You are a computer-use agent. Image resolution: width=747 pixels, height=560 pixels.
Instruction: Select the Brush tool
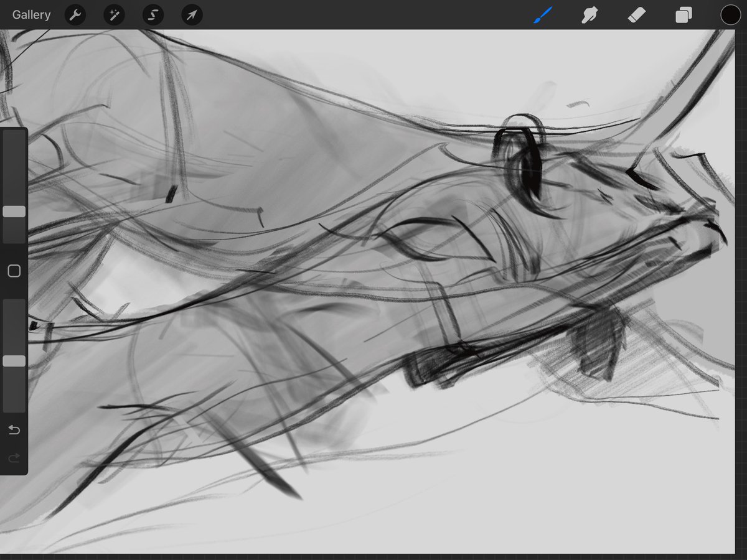point(543,15)
